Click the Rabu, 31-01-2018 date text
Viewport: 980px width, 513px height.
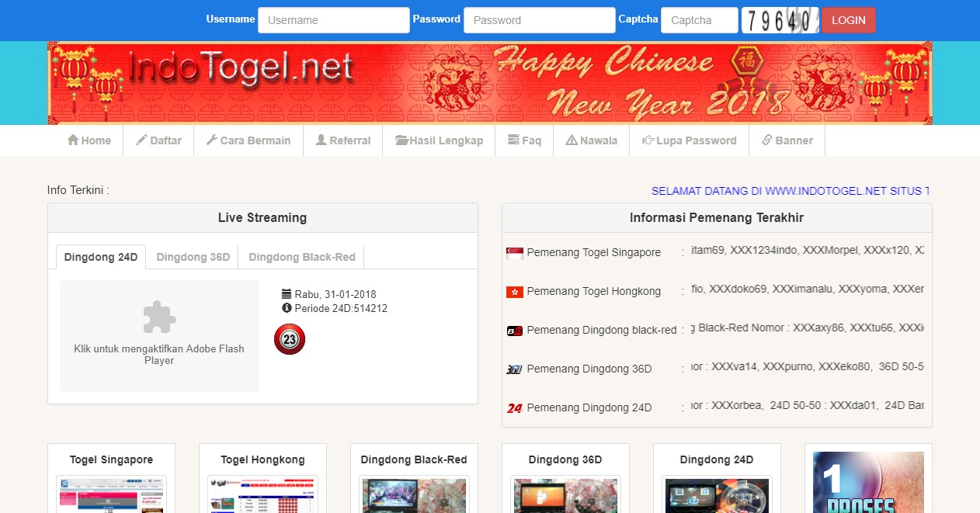[335, 294]
